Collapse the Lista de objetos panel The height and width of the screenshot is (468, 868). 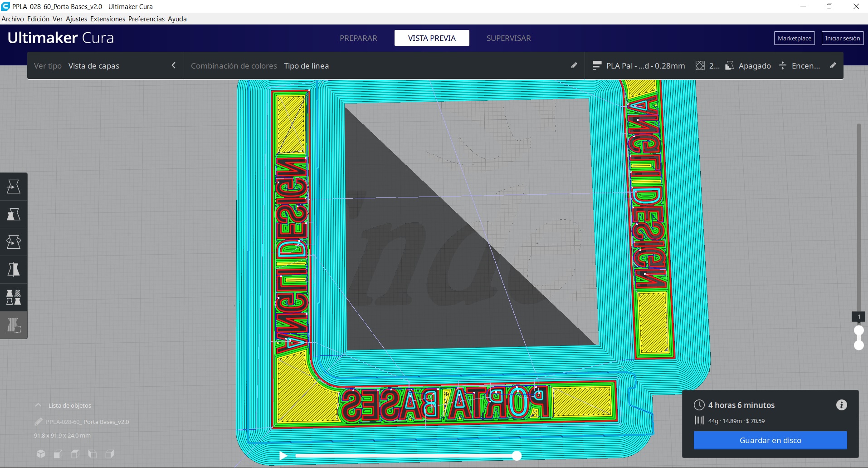(38, 405)
